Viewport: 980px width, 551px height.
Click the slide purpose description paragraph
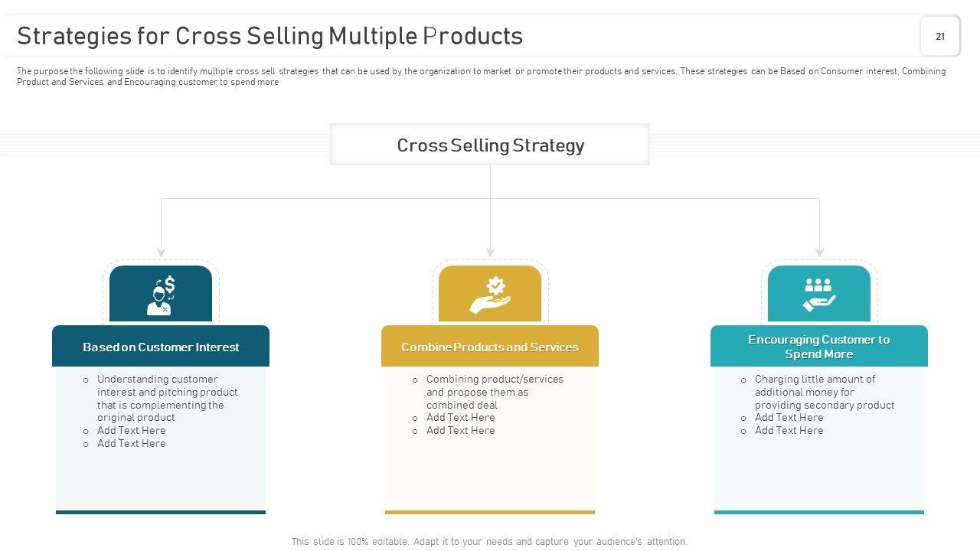coord(481,77)
